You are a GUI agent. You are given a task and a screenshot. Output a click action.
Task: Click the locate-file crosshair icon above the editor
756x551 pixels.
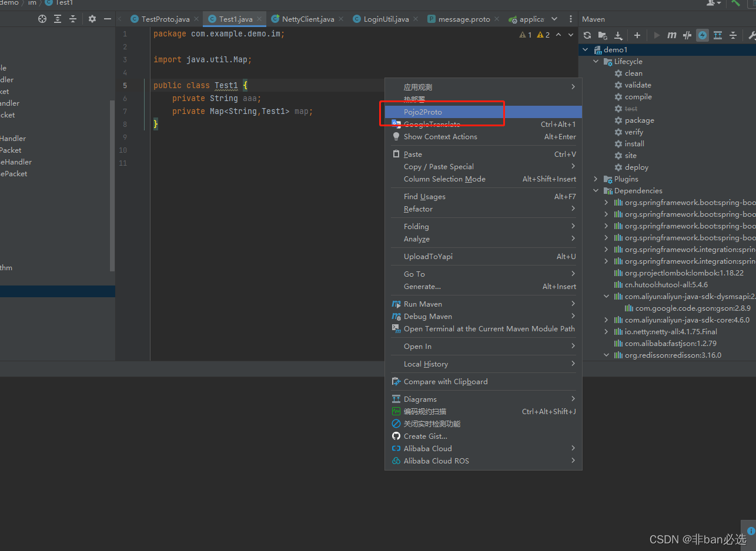pyautogui.click(x=42, y=19)
